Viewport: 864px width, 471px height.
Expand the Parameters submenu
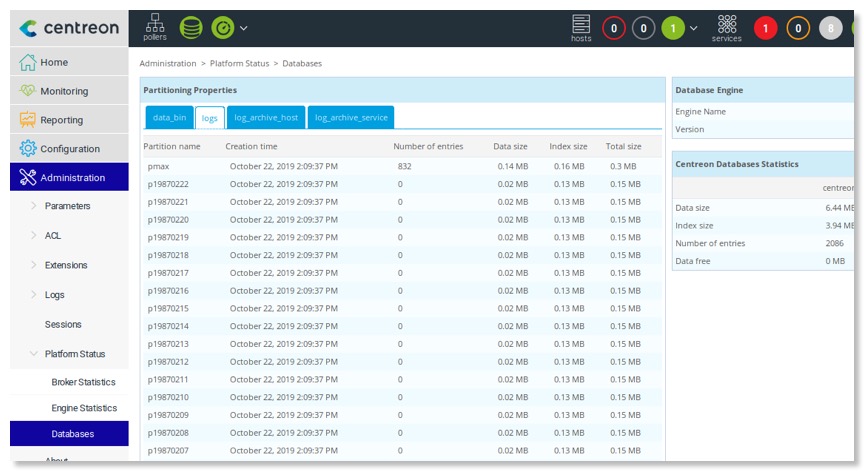click(x=67, y=206)
